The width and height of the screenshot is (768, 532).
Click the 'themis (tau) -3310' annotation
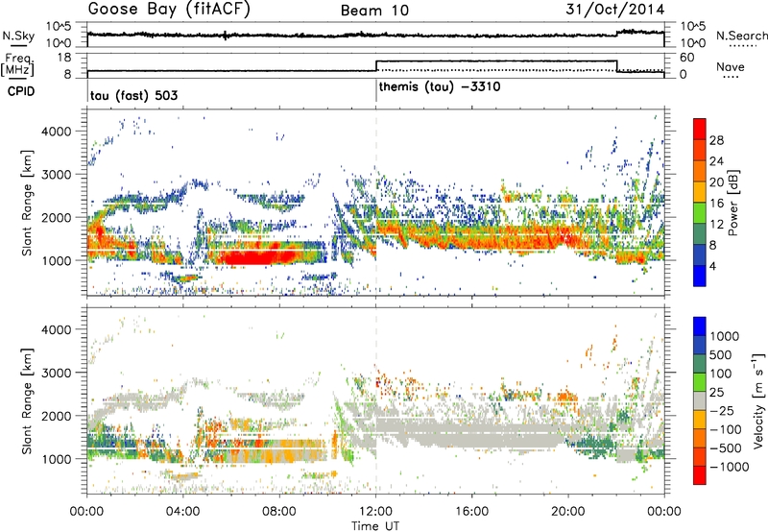[440, 87]
